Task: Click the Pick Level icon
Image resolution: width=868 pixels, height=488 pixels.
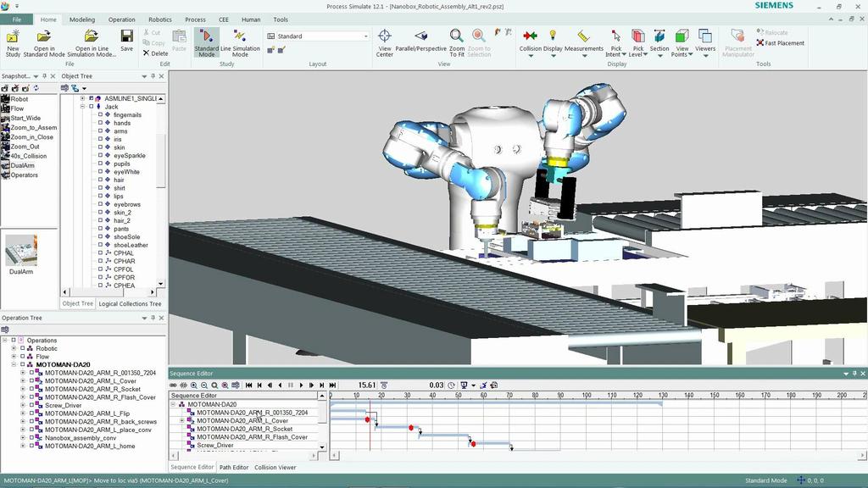Action: [x=637, y=36]
